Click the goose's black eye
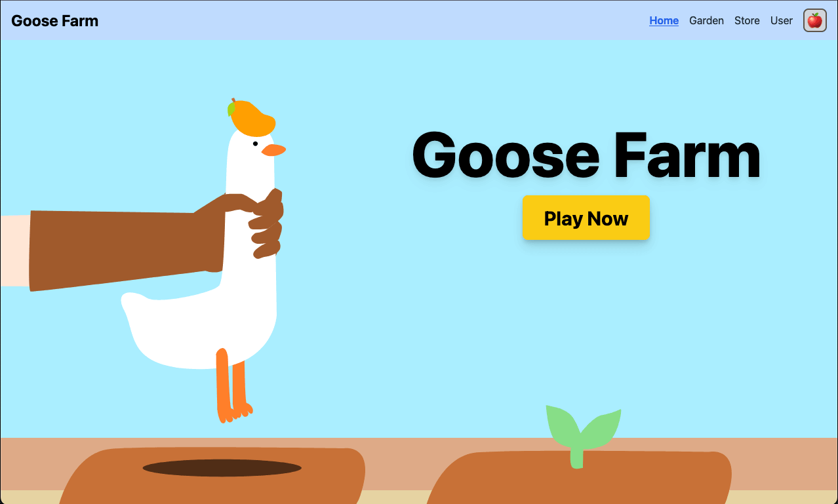Image resolution: width=838 pixels, height=504 pixels. tap(255, 144)
